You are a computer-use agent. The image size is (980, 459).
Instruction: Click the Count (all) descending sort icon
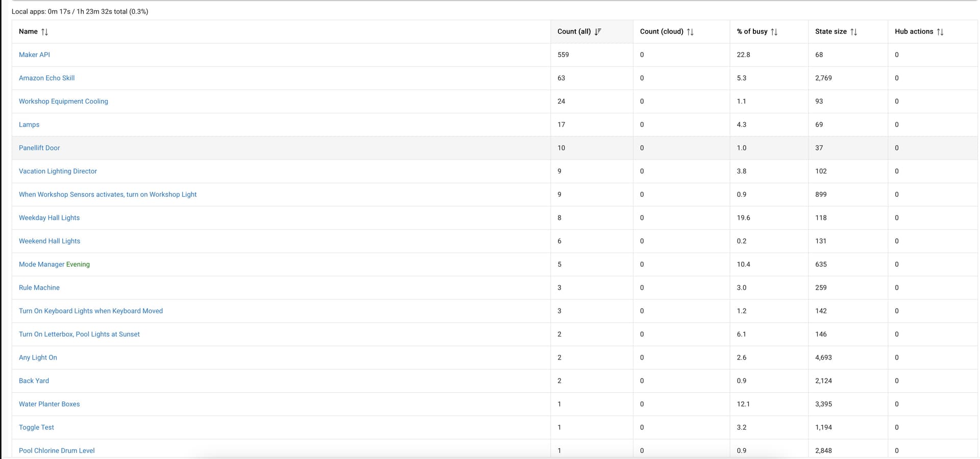click(598, 32)
